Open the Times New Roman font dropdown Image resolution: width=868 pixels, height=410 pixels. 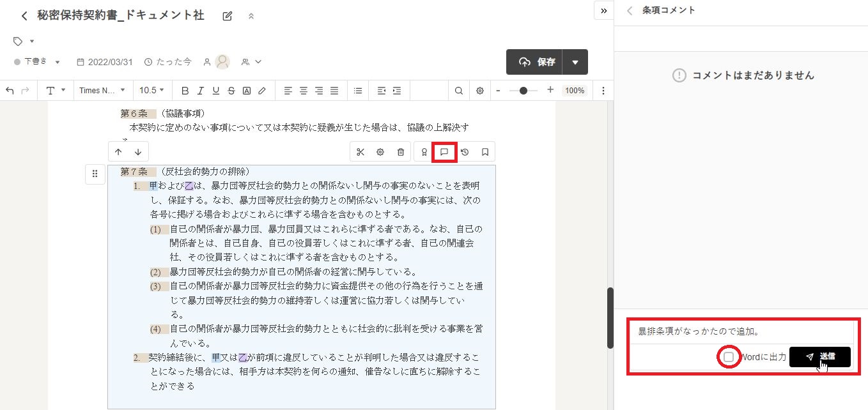102,91
